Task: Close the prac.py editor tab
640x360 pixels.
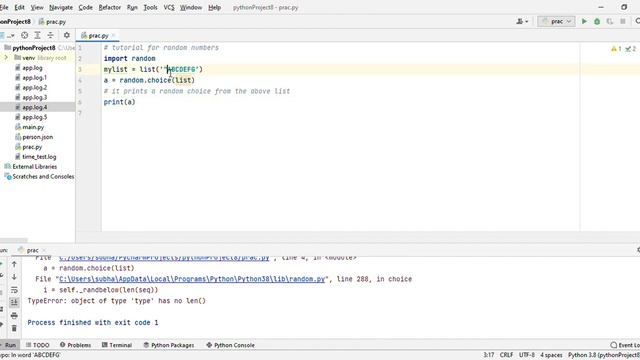Action: [113, 36]
